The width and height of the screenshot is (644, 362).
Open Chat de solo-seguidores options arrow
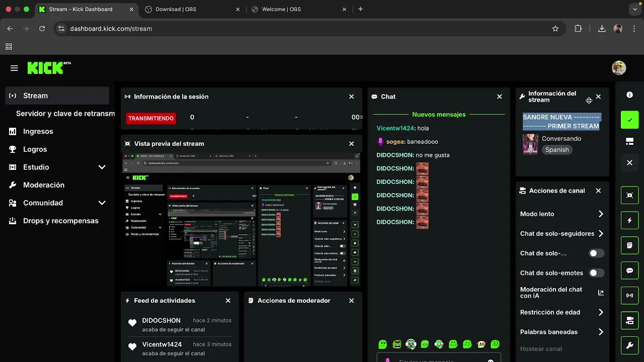(601, 233)
